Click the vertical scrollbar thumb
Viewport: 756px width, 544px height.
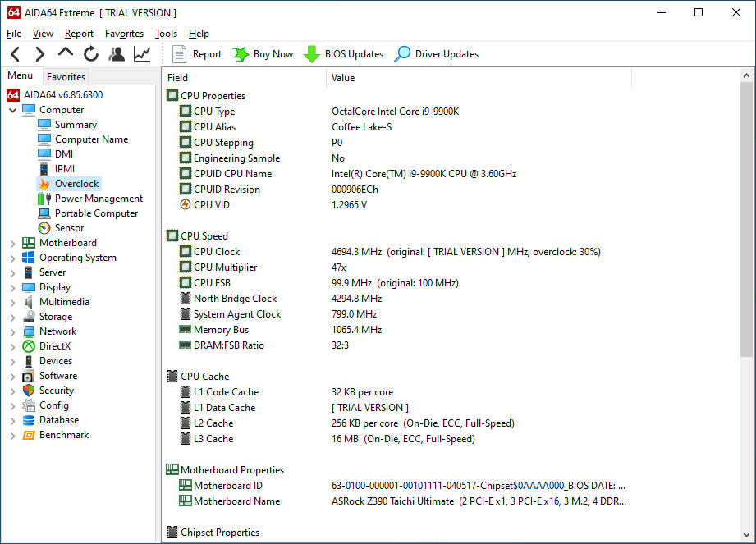746,219
